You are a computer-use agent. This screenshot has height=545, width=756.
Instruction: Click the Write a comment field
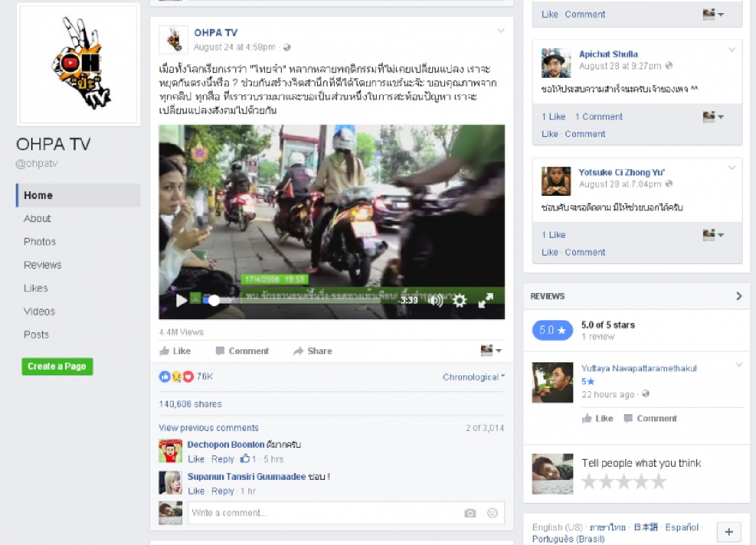(324, 513)
